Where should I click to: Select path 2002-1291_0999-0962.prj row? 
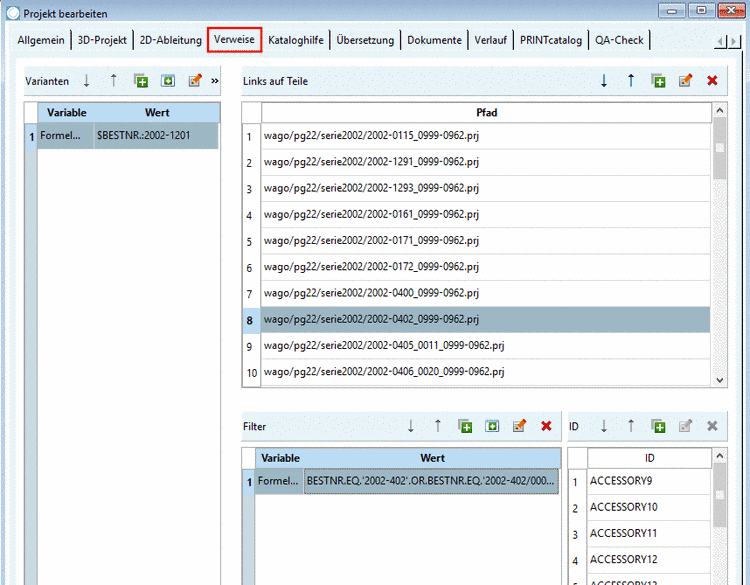tap(485, 162)
